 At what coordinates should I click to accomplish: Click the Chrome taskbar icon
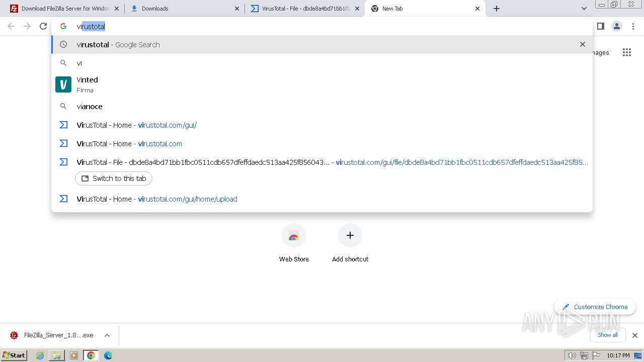[x=91, y=355]
